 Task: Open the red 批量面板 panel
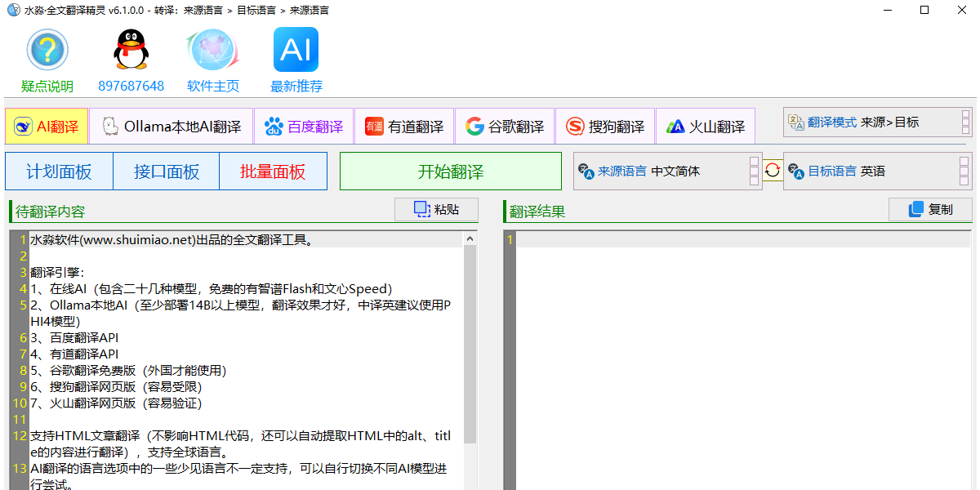pyautogui.click(x=273, y=171)
